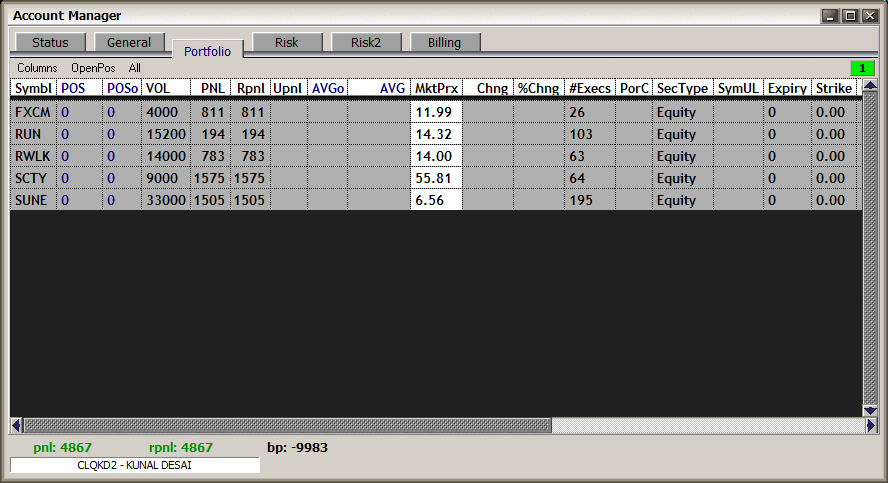The image size is (888, 483).
Task: Click the Upnl column header
Action: 289,88
